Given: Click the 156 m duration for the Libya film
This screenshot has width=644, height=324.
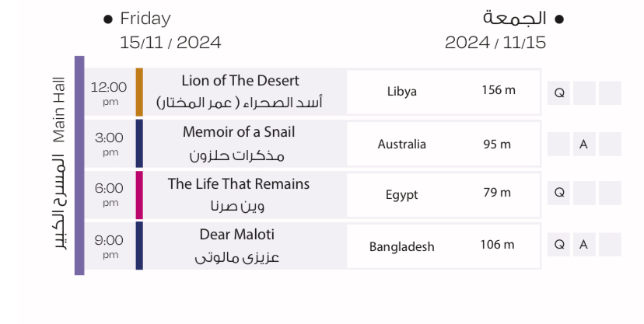Looking at the screenshot, I should (498, 90).
